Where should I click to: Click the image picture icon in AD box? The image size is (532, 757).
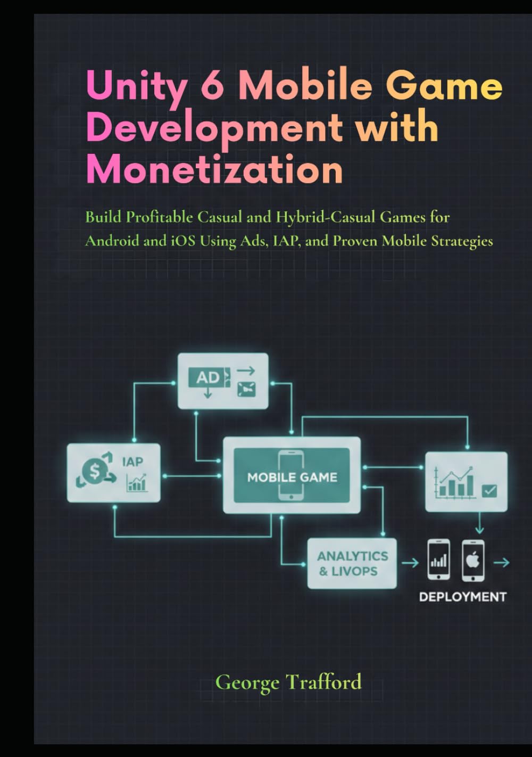tap(246, 390)
